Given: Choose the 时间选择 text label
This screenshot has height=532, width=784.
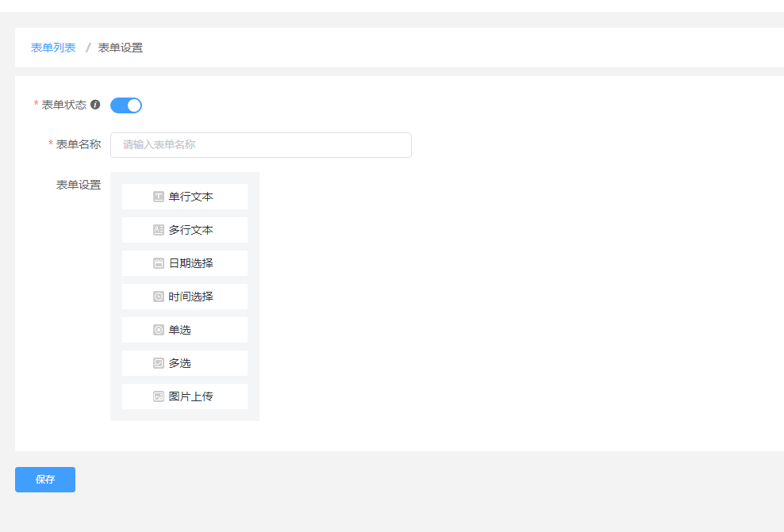Looking at the screenshot, I should click(x=191, y=297).
